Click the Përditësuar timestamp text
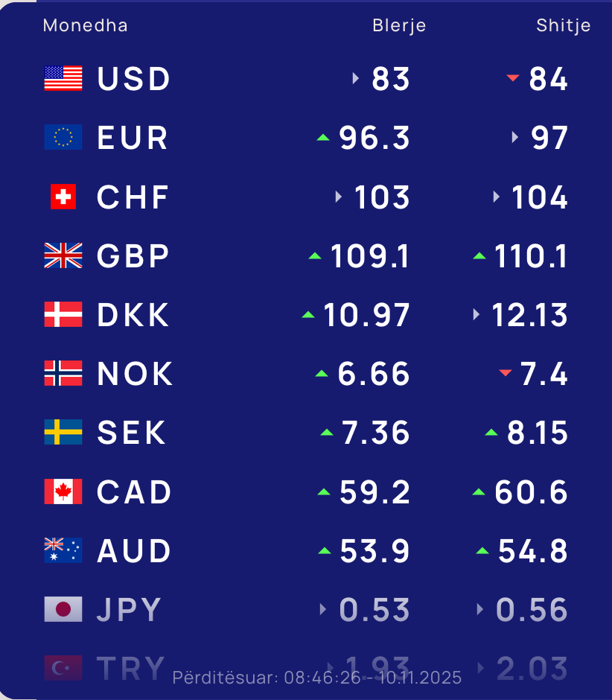 click(x=317, y=678)
